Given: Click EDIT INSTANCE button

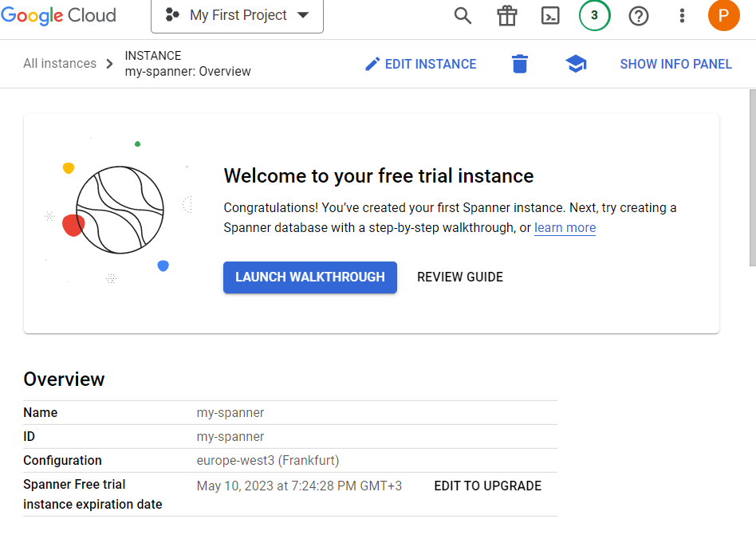Looking at the screenshot, I should (x=420, y=64).
